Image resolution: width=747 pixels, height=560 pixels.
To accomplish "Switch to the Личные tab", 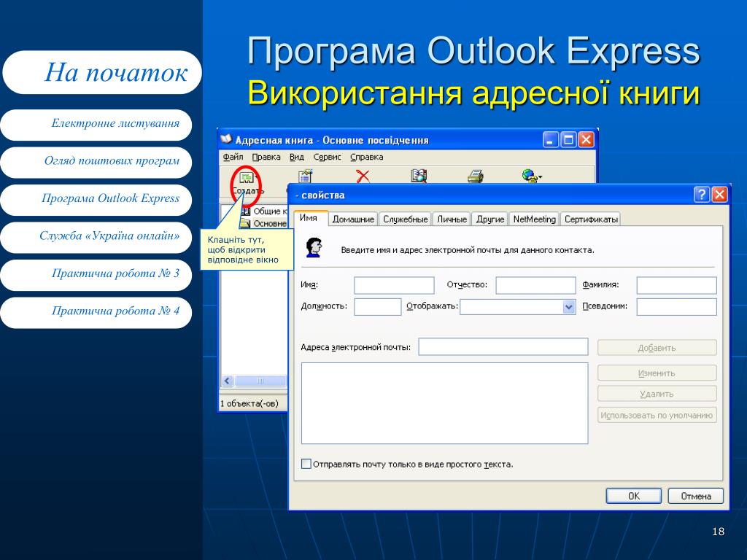I will (x=452, y=219).
